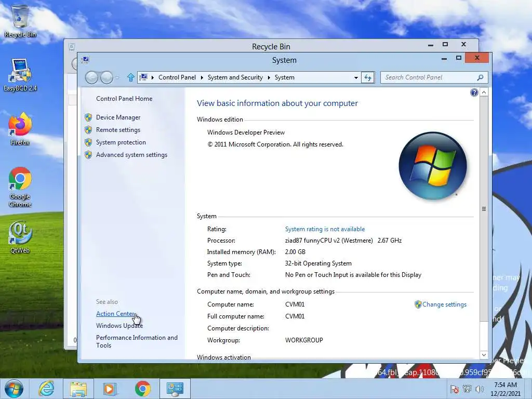This screenshot has height=399, width=532.
Task: Open Windows Media Player from the taskbar
Action: coord(110,389)
